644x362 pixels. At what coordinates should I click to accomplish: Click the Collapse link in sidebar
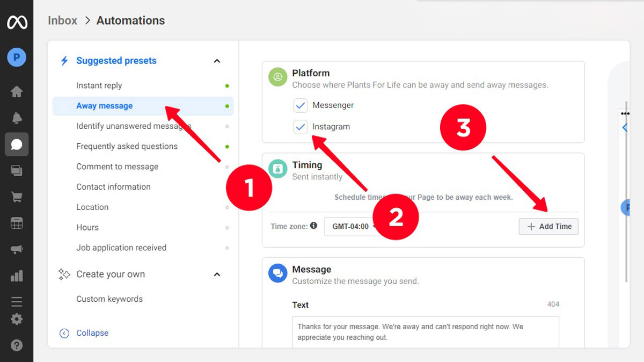(x=92, y=333)
